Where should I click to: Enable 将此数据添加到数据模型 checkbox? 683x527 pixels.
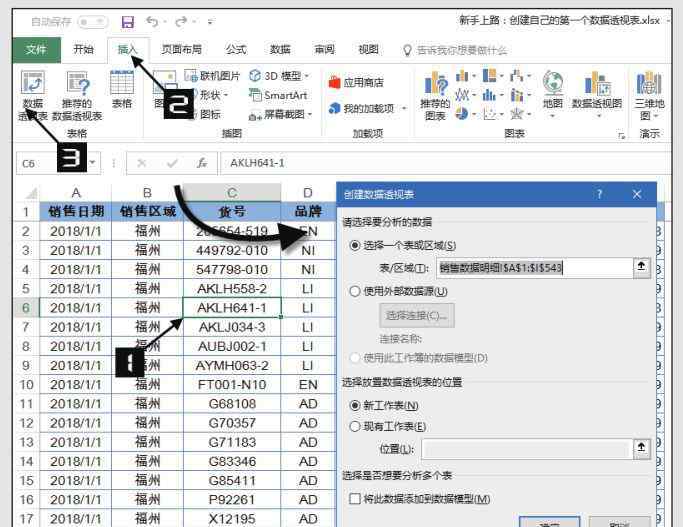[354, 498]
